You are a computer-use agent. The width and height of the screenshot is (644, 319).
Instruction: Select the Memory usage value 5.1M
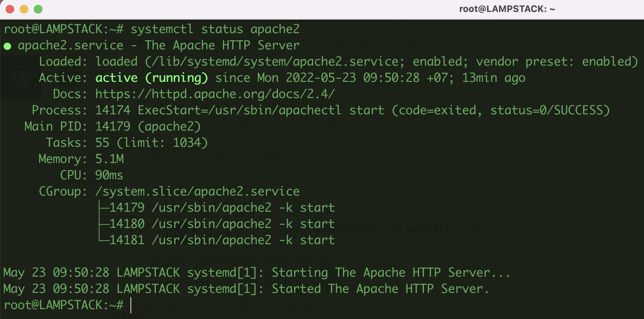109,158
